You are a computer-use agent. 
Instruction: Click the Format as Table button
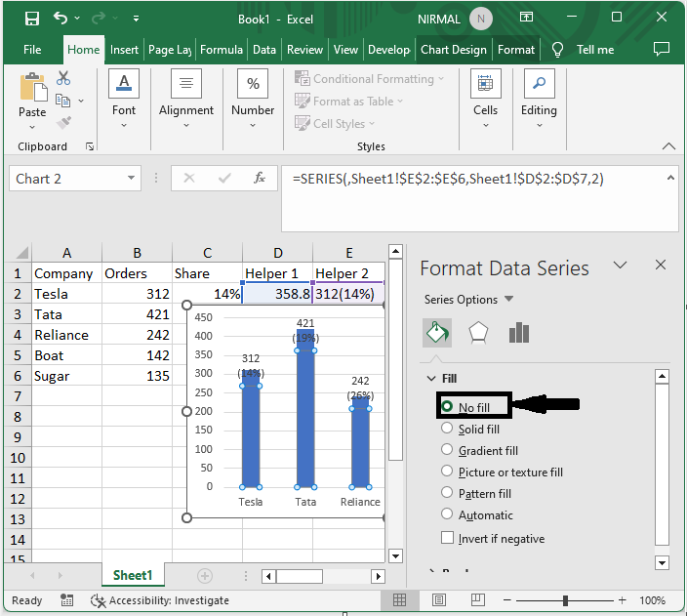click(x=352, y=102)
